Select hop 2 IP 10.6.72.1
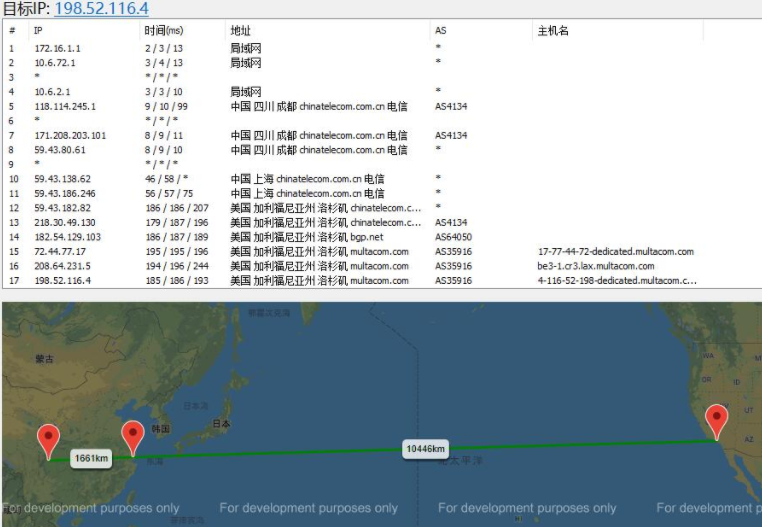 (55, 63)
